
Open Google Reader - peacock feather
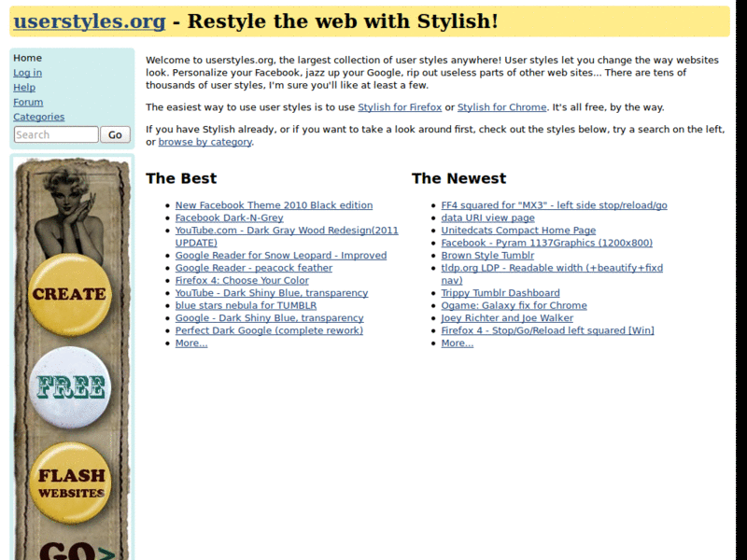tap(254, 268)
